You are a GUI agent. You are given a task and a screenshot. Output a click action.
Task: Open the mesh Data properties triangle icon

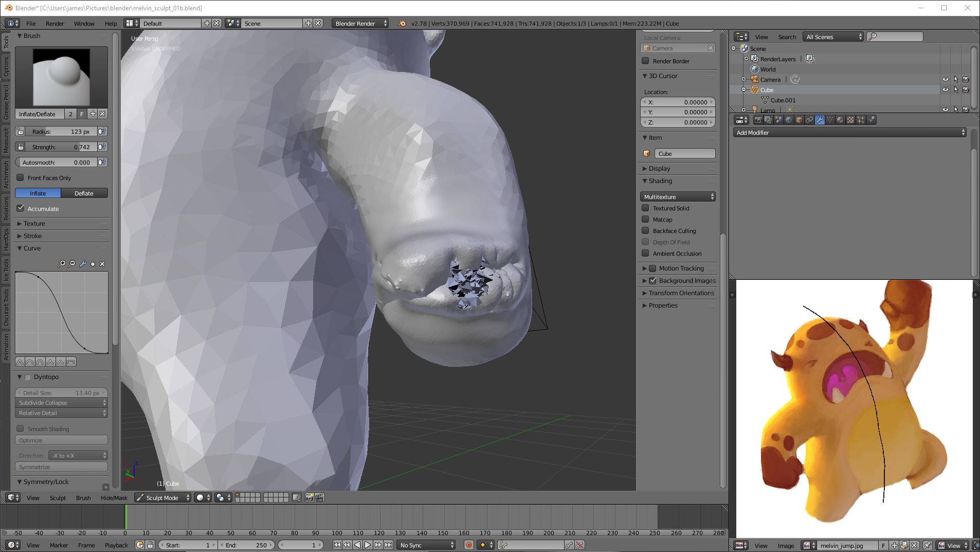pyautogui.click(x=830, y=120)
